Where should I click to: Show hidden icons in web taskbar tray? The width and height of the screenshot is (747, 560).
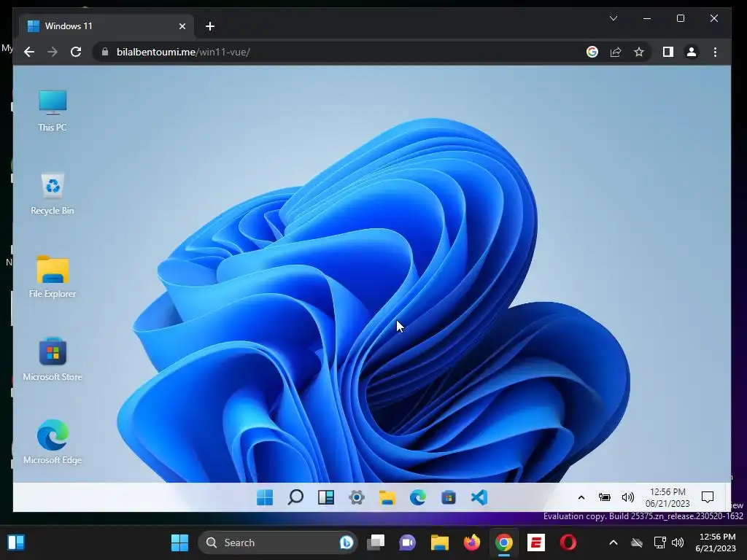(x=581, y=497)
